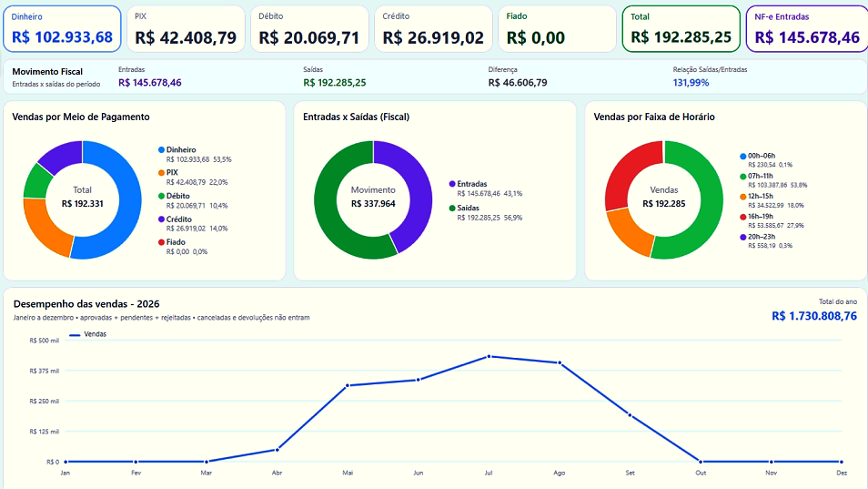This screenshot has width=868, height=489.
Task: Click the Out data point on sales line
Action: pos(701,462)
